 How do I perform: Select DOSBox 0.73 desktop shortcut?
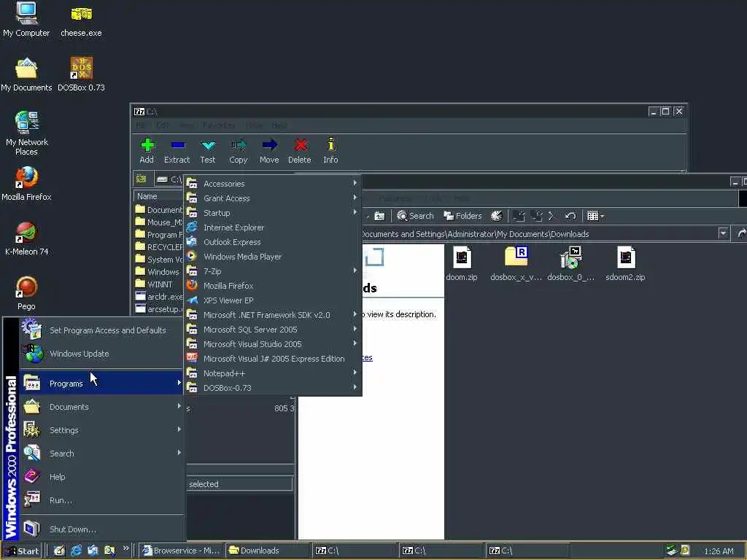pos(81,74)
